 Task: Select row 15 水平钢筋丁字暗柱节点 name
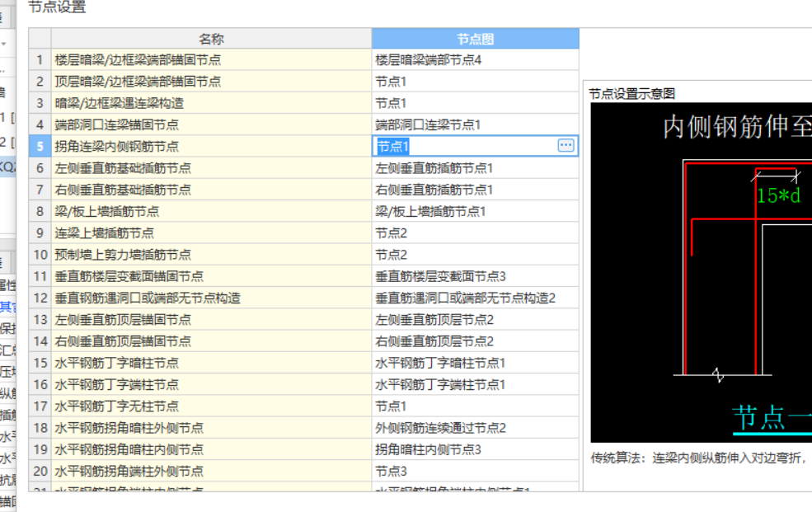pos(211,363)
